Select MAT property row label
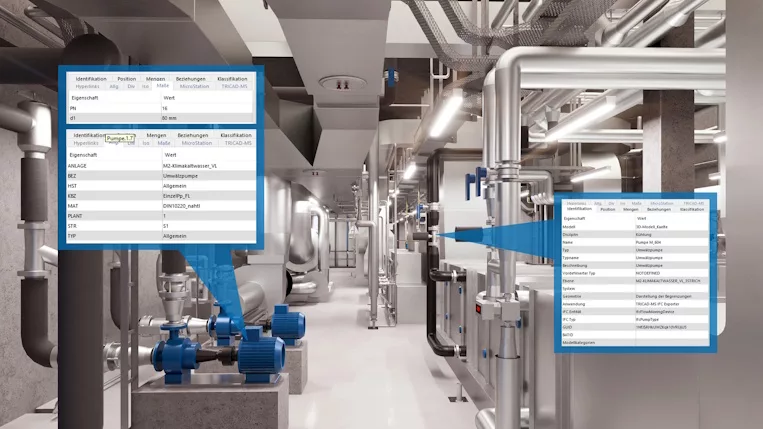This screenshot has height=429, width=763. coord(73,206)
